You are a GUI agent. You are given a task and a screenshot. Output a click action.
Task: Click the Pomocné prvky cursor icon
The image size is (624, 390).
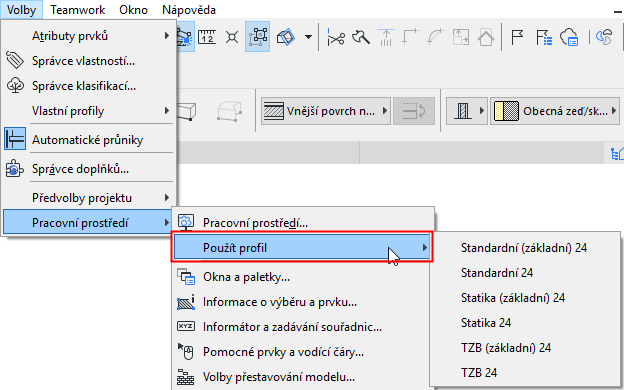186,351
